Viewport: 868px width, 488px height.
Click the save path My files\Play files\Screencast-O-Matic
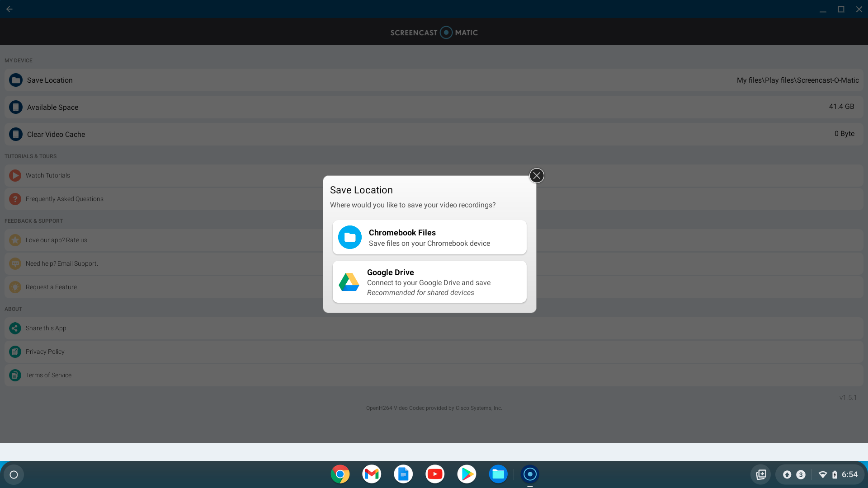tap(797, 80)
